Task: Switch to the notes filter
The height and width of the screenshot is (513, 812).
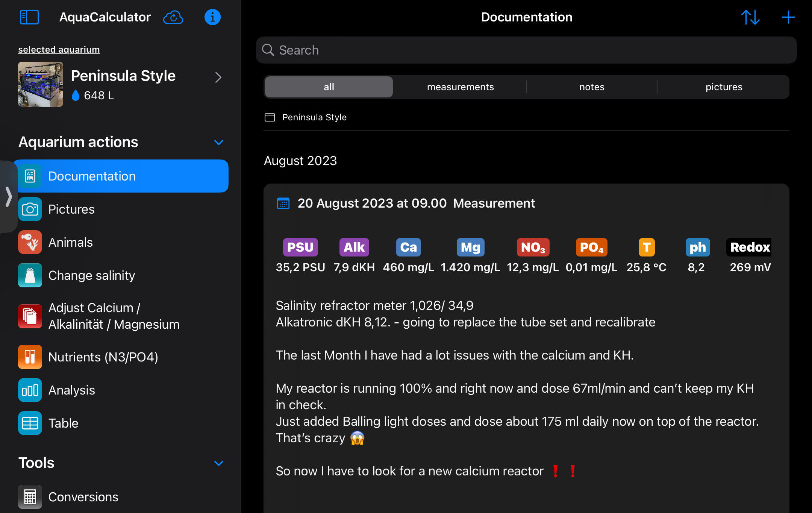Action: (x=592, y=87)
